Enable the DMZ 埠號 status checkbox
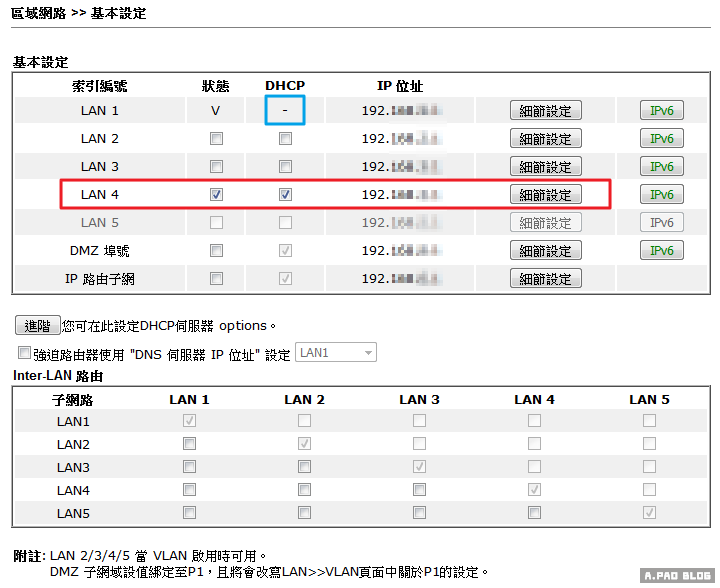The width and height of the screenshot is (720, 588). tap(216, 251)
